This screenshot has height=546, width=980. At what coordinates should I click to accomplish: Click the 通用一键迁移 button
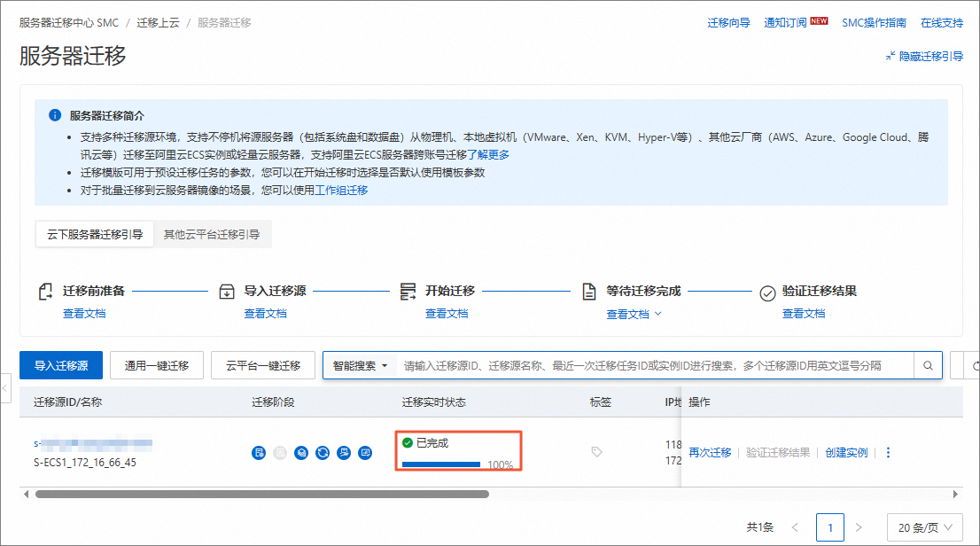point(157,365)
